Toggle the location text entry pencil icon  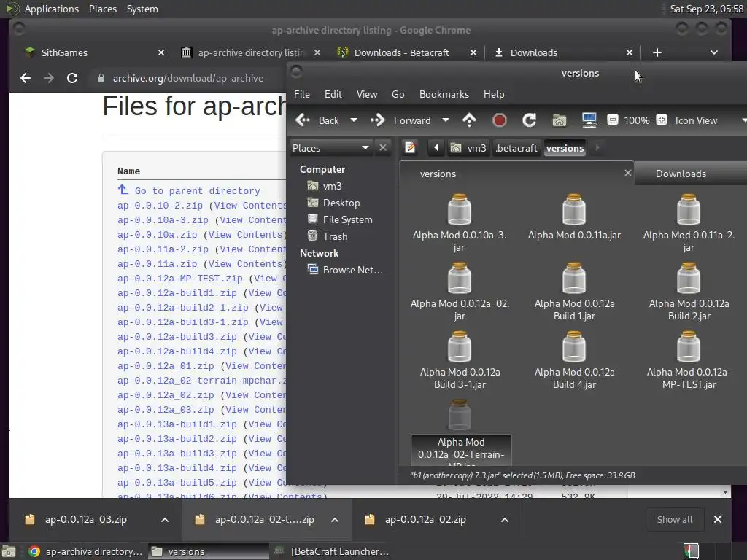click(x=410, y=148)
